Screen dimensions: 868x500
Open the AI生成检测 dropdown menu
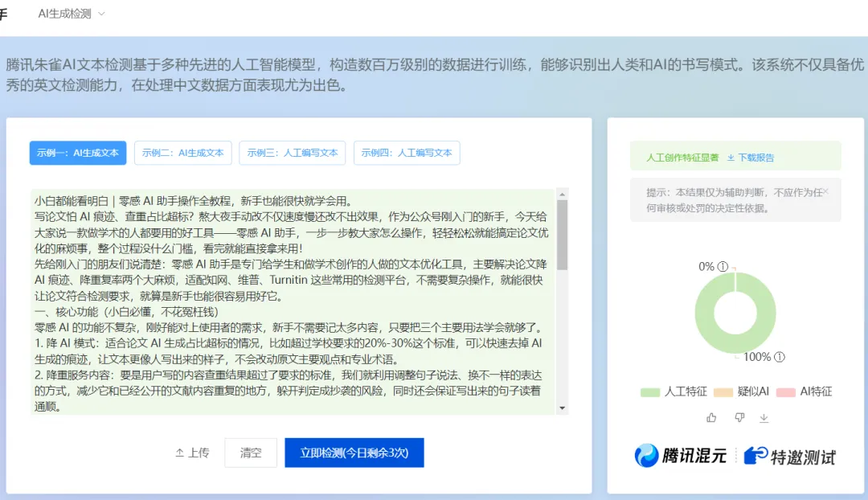[x=72, y=14]
